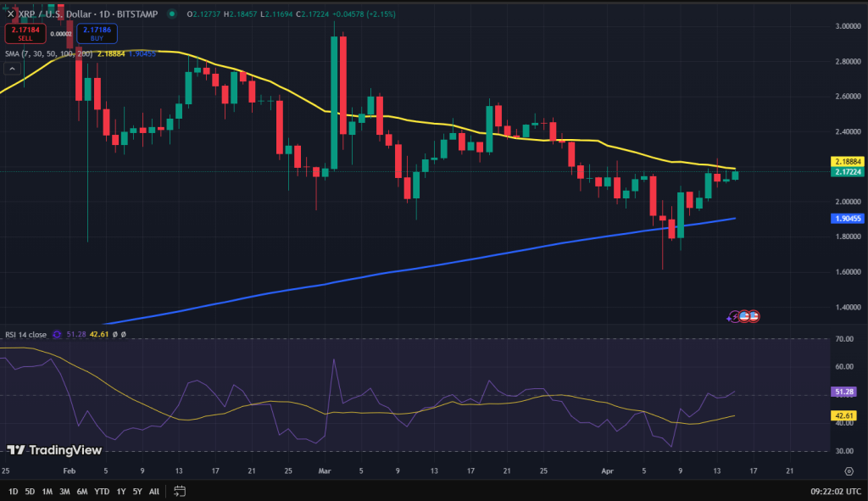Click the last US flag event marker

[x=754, y=317]
